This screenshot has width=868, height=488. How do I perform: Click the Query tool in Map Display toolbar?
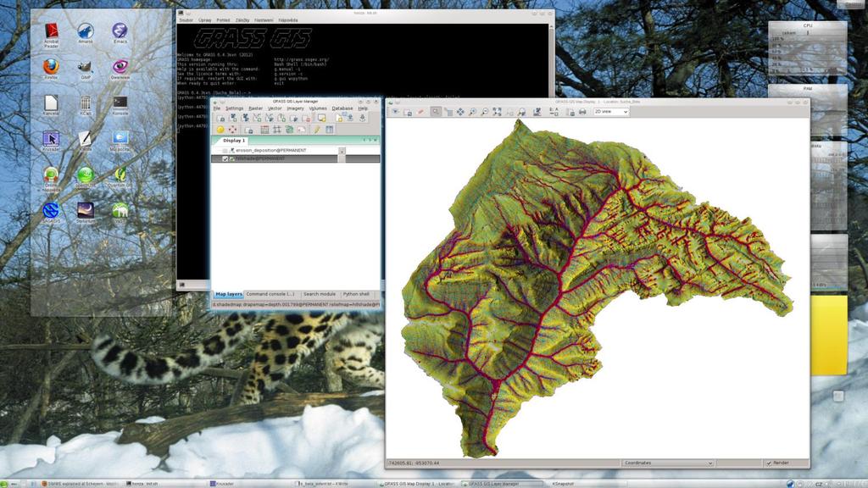448,112
